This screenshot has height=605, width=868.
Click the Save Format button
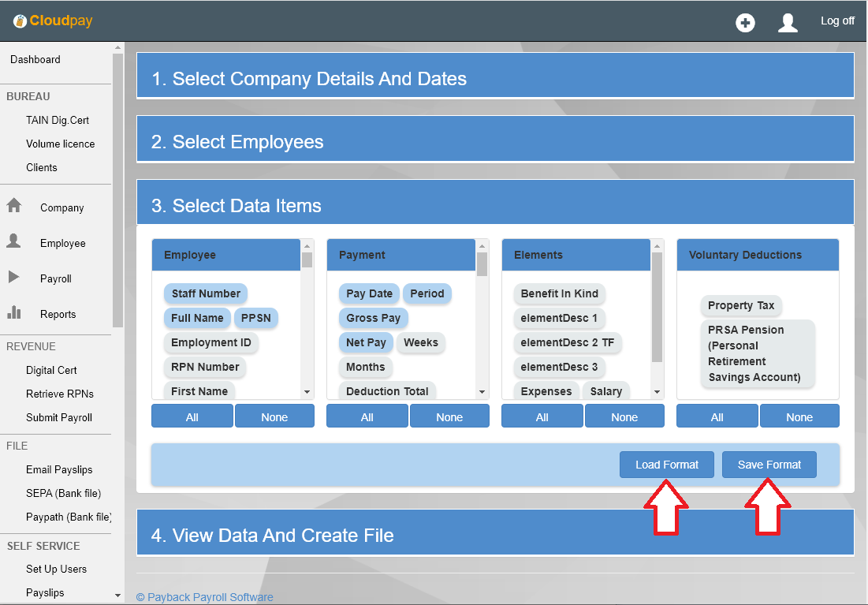[769, 465]
